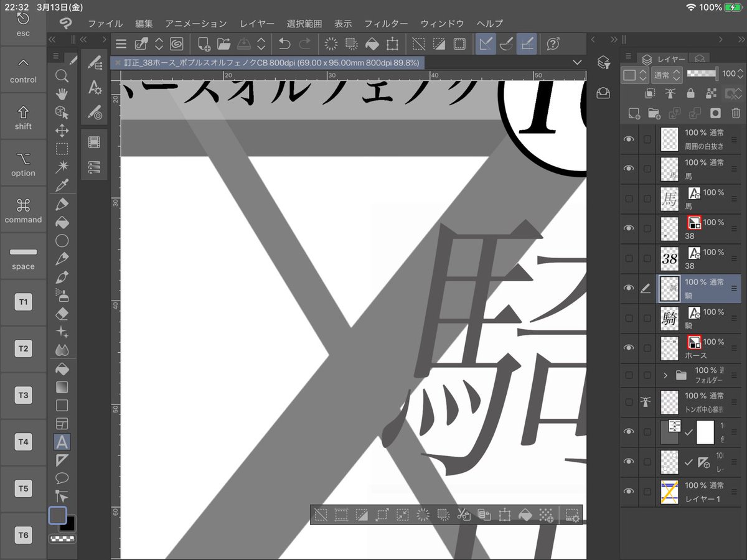Show the hidden フォルダー layer folder
Viewport: 747px width, 560px height.
point(629,375)
